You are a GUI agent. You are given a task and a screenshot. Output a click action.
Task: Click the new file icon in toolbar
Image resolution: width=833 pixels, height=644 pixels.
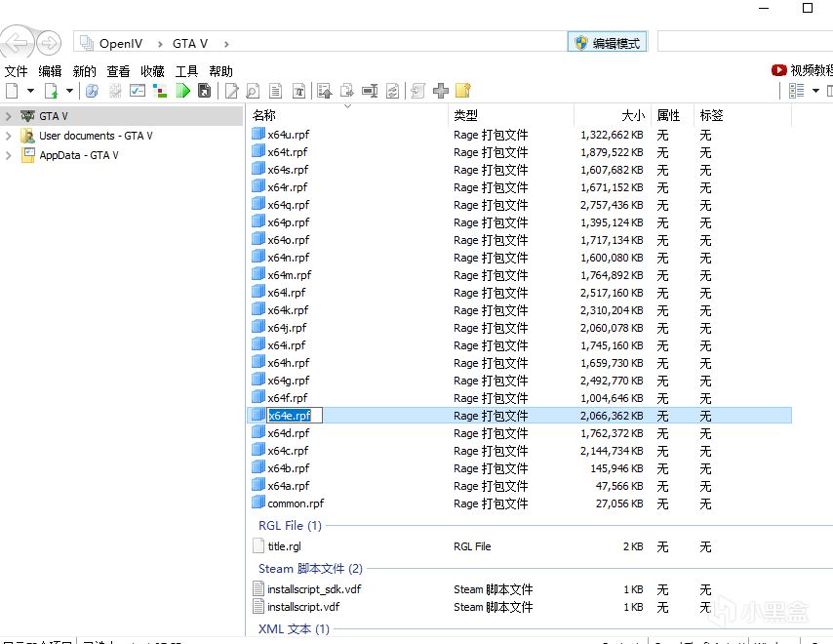[x=12, y=91]
